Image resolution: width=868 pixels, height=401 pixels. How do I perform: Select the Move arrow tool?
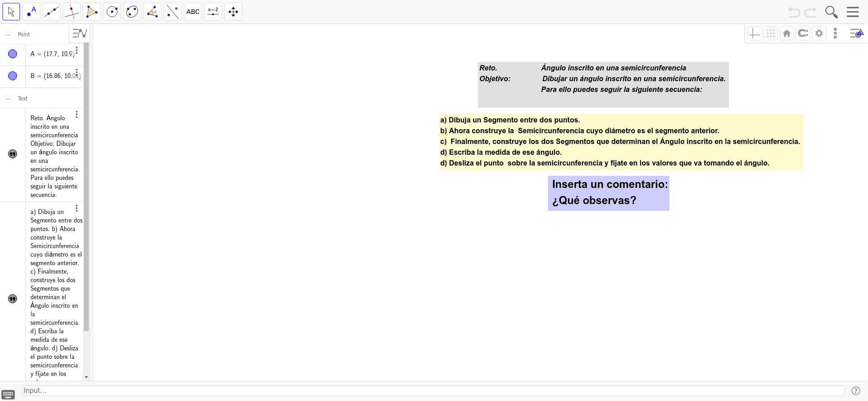(x=11, y=12)
